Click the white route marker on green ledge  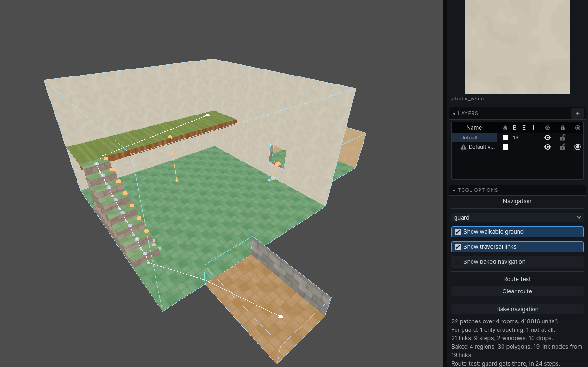point(208,115)
